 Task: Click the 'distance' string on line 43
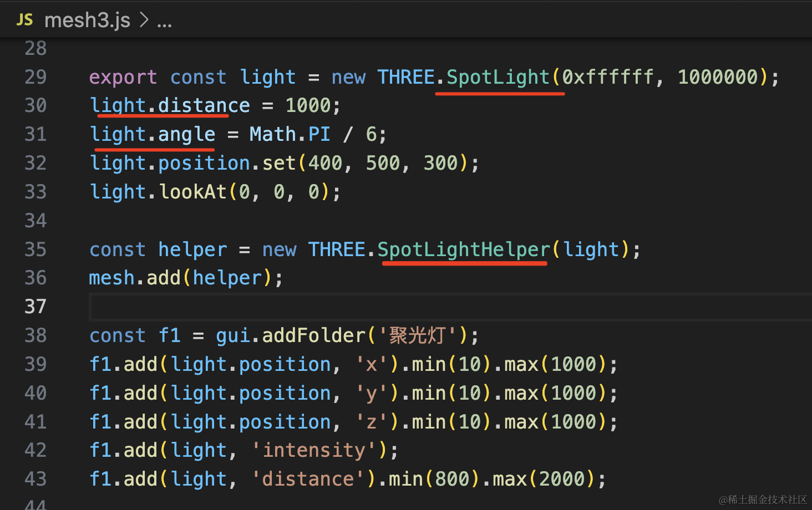point(308,479)
